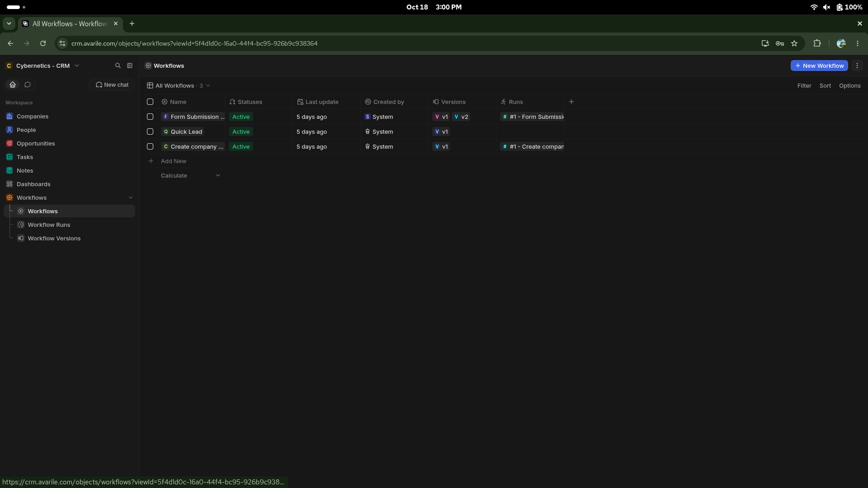Start a New chat

(112, 84)
